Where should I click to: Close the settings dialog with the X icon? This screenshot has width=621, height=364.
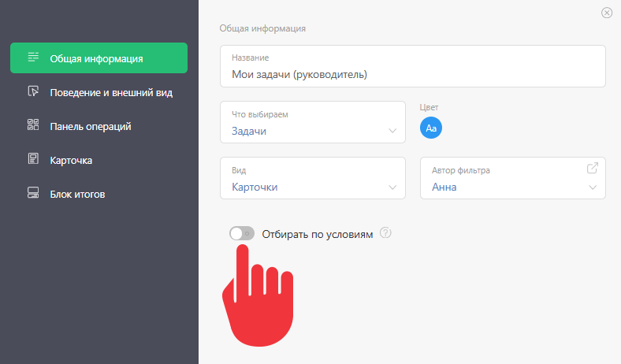(607, 13)
